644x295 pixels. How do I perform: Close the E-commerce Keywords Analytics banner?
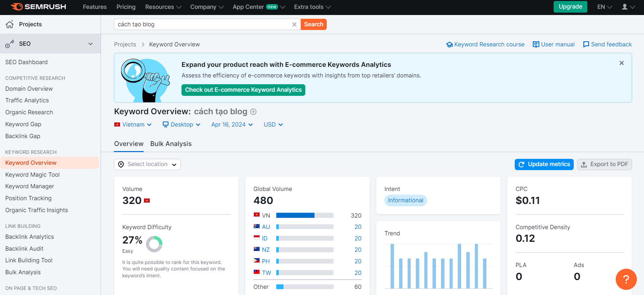click(x=621, y=63)
